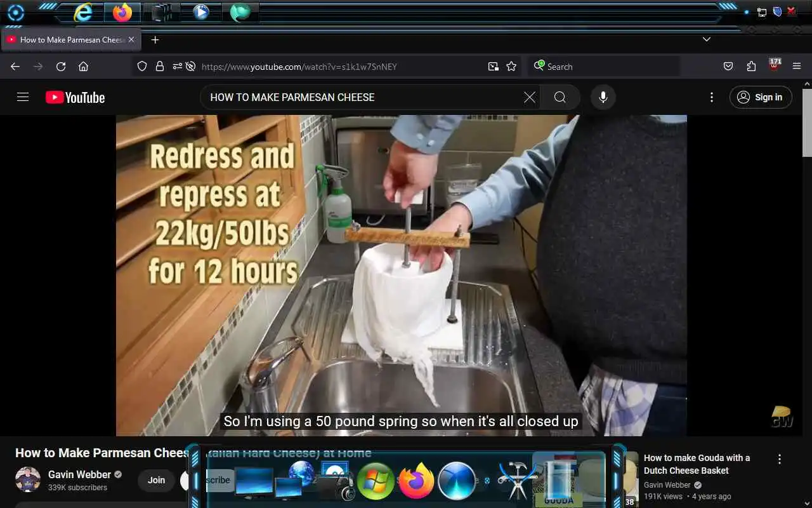Open video in picture-in-picture from address bar
The width and height of the screenshot is (812, 508).
493,67
